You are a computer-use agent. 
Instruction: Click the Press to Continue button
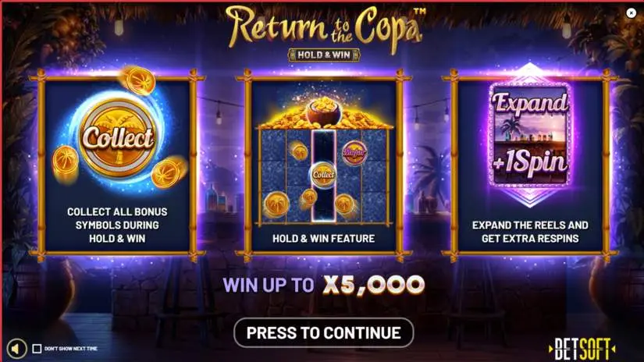[324, 332]
